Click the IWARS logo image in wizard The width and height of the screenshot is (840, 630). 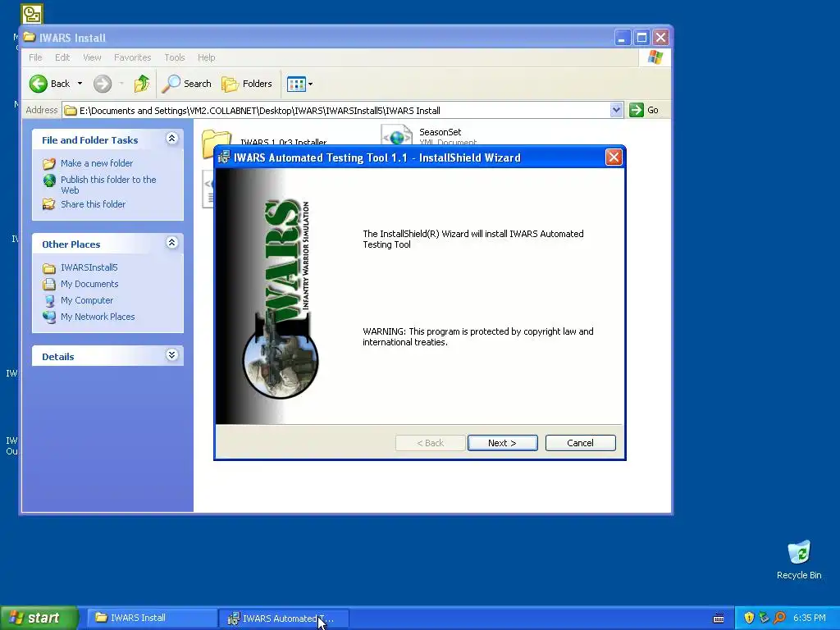[281, 299]
